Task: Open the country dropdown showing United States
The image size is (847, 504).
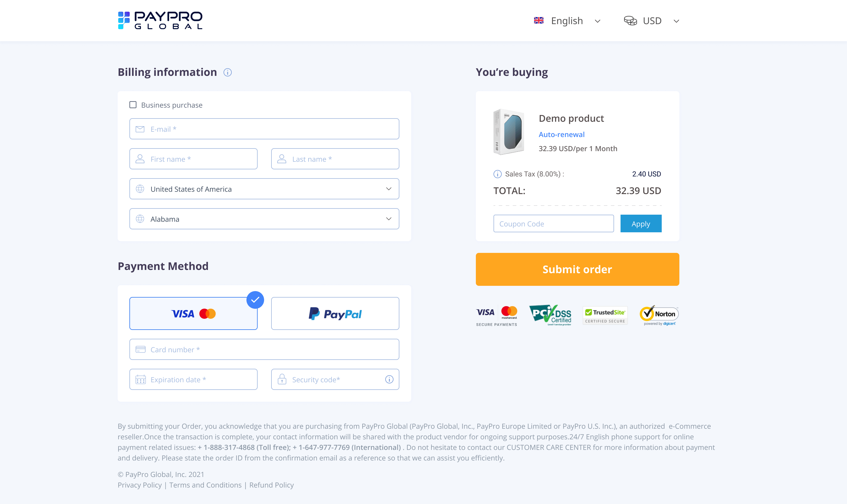Action: click(264, 189)
